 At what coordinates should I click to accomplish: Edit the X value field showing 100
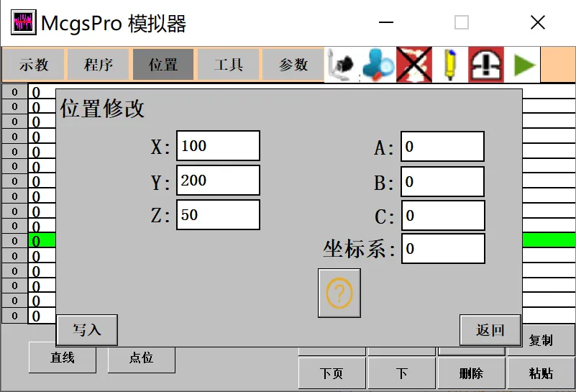click(218, 145)
